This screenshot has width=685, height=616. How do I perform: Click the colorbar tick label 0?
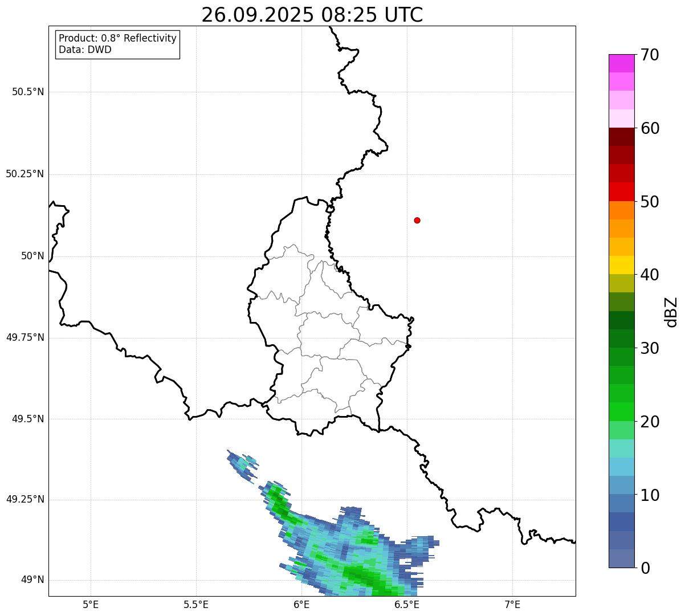point(645,568)
